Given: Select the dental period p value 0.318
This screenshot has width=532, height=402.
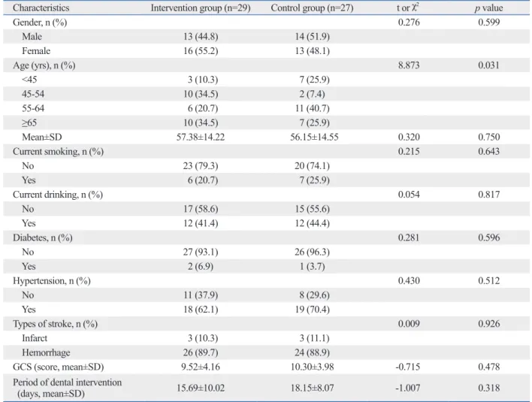Looking at the screenshot, I should coord(489,388).
